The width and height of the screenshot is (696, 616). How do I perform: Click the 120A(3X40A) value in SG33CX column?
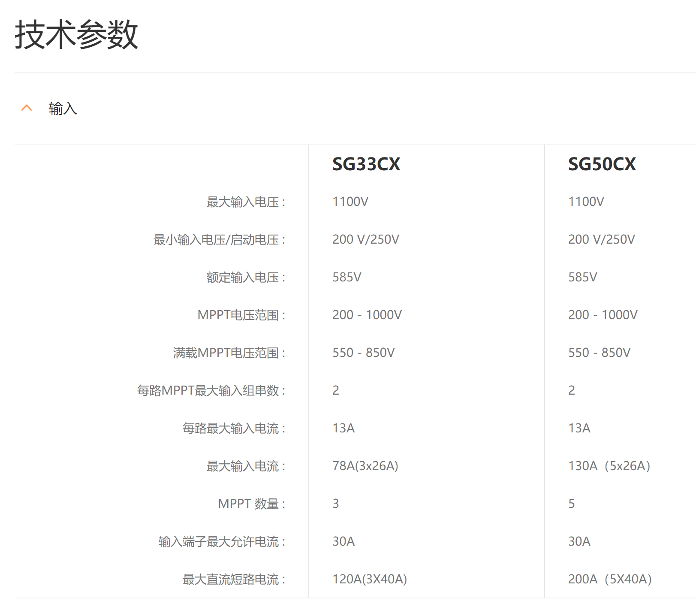[x=370, y=579]
